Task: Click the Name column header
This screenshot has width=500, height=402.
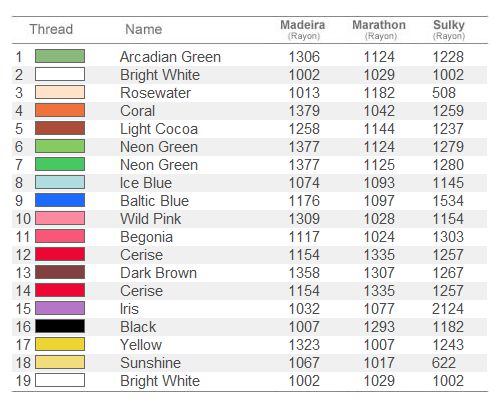Action: point(144,29)
